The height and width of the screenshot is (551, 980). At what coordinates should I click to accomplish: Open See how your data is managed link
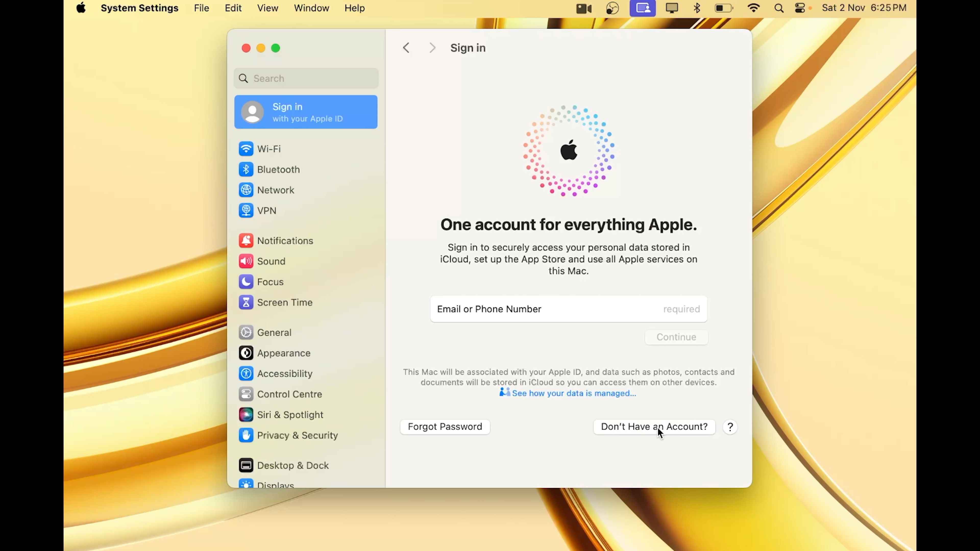point(573,394)
